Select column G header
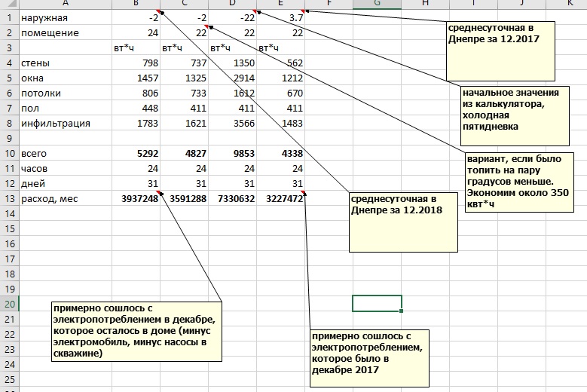 [x=377, y=4]
